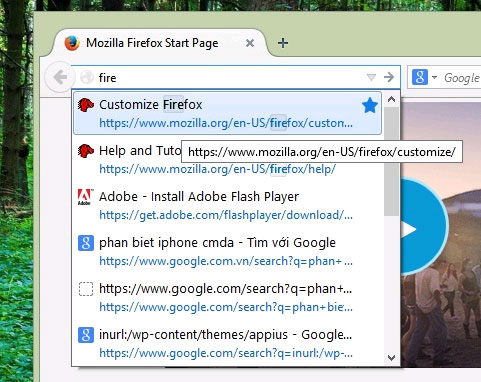Click the google.com/search?q=inurl:/wp- URL
The height and width of the screenshot is (382, 481).
click(226, 353)
